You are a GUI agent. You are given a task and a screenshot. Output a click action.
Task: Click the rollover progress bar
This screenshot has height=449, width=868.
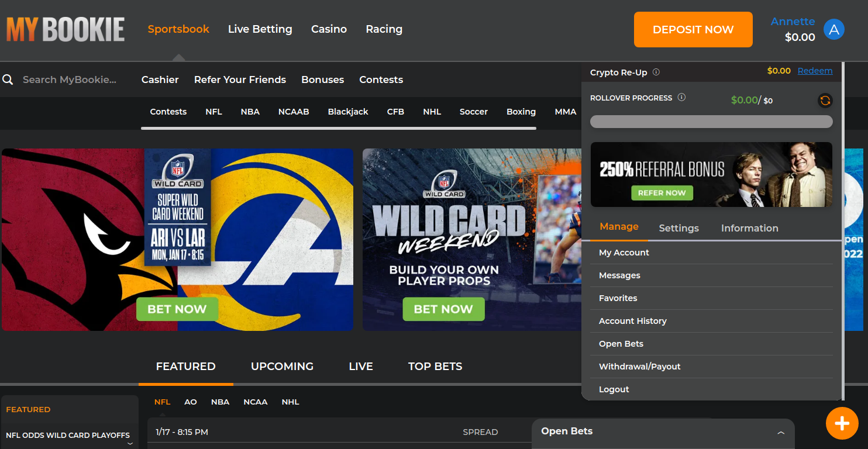711,122
